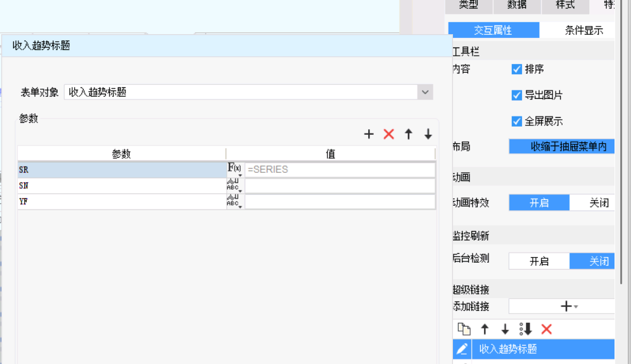
Task: Click the SN value input field
Action: (340, 185)
